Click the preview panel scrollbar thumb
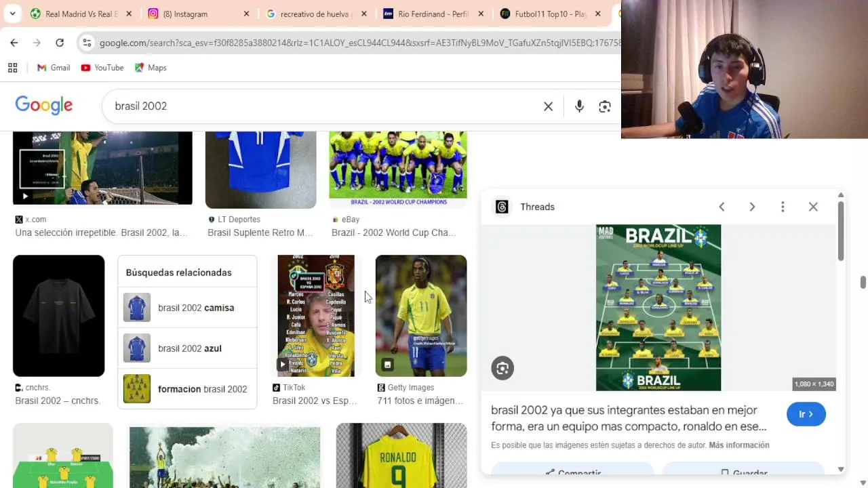868x488 pixels. coord(841,230)
